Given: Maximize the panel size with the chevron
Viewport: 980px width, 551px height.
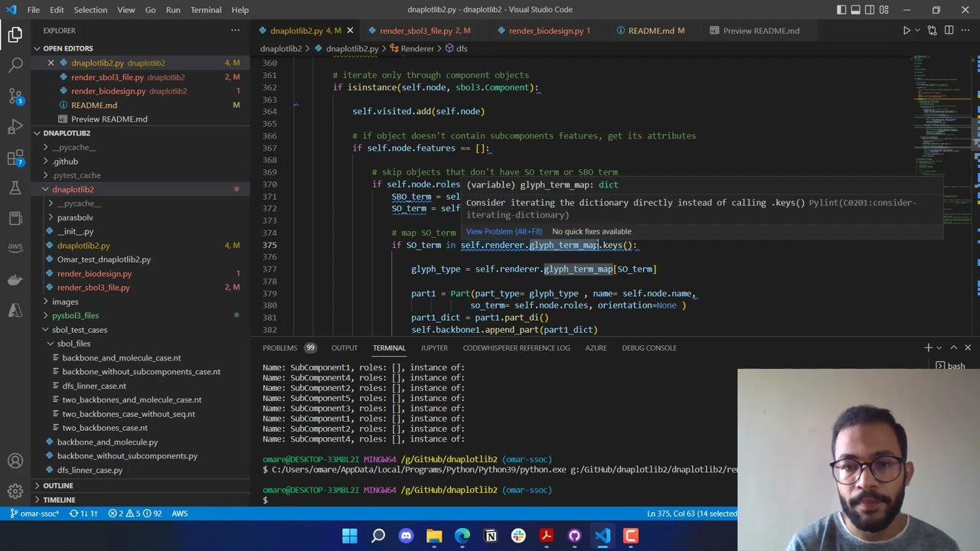Looking at the screenshot, I should [953, 347].
